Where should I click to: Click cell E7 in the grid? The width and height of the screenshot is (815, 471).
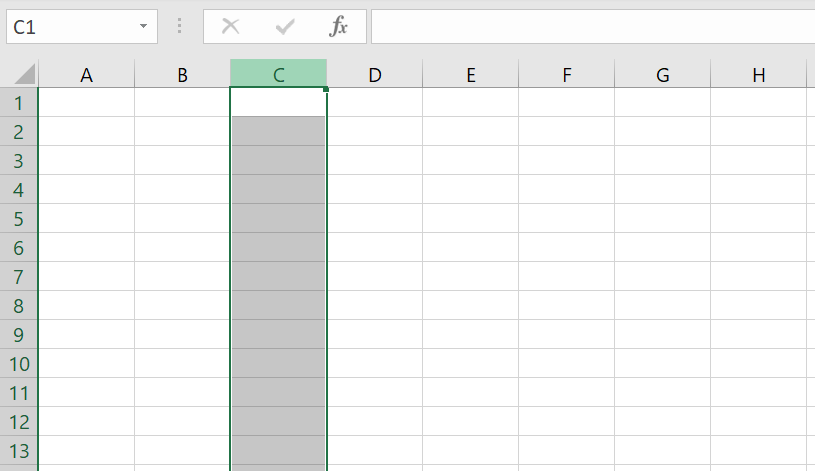click(470, 277)
